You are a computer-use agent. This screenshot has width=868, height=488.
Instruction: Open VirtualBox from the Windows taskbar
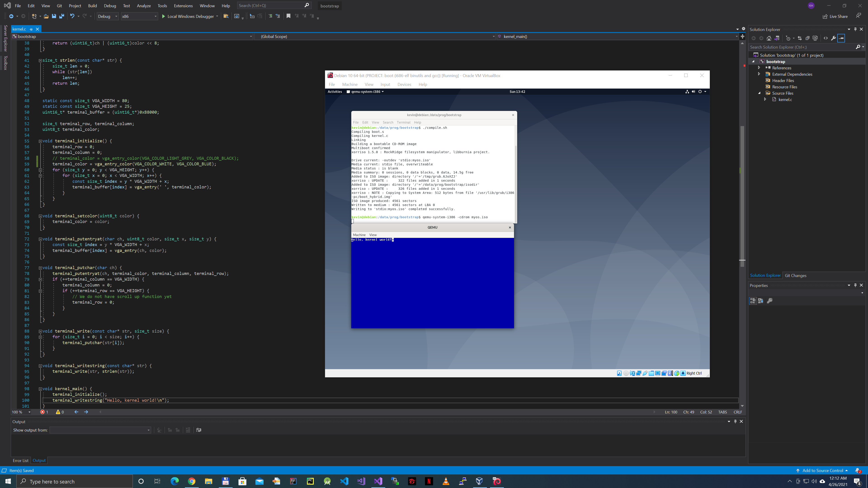tap(479, 481)
